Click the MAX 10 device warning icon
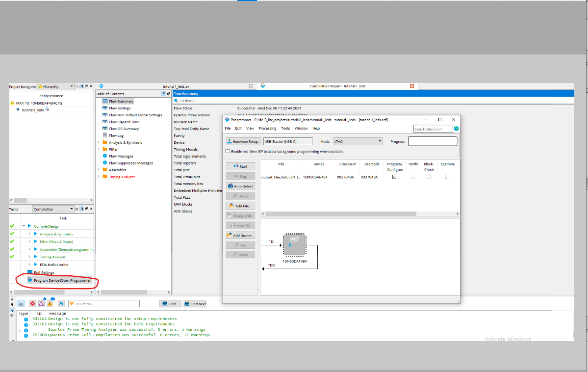The image size is (588, 372). coord(12,103)
